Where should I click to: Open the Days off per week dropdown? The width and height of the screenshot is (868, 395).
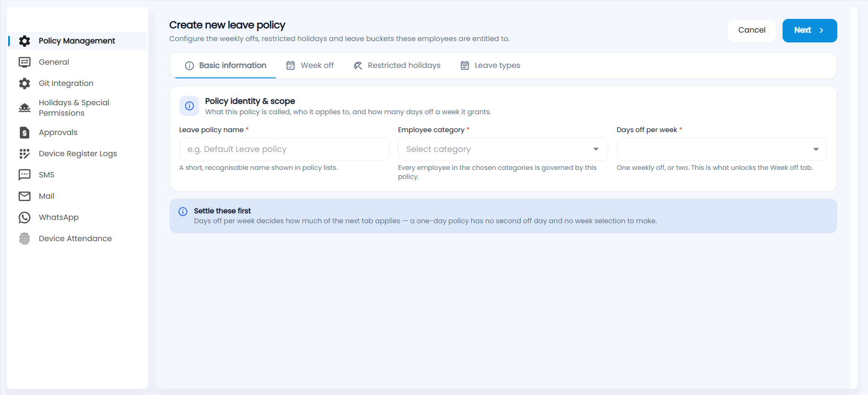(x=722, y=149)
